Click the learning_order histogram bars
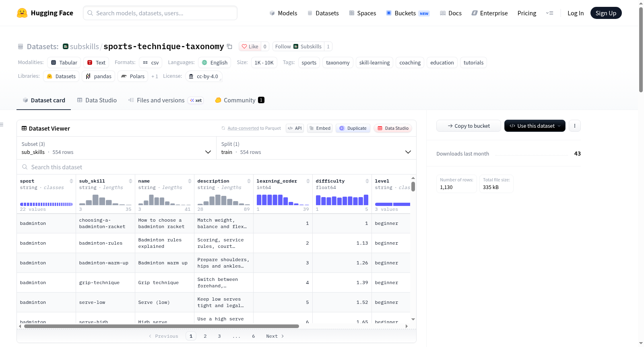Image resolution: width=644 pixels, height=347 pixels. [x=283, y=199]
